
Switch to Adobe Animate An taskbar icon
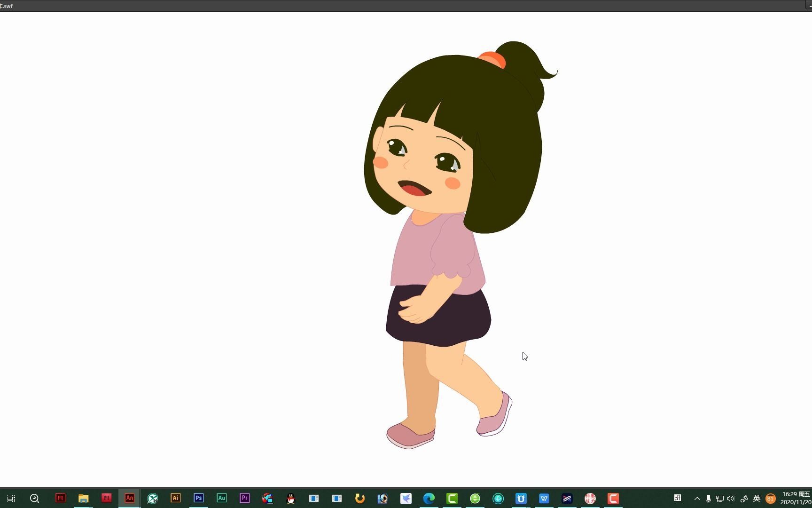pyautogui.click(x=129, y=498)
